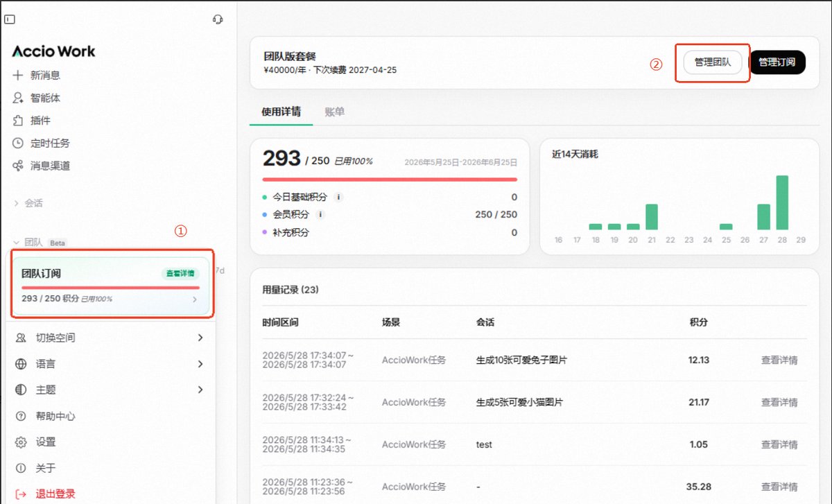Click the points value 21.17
The image size is (832, 504).
click(x=698, y=403)
